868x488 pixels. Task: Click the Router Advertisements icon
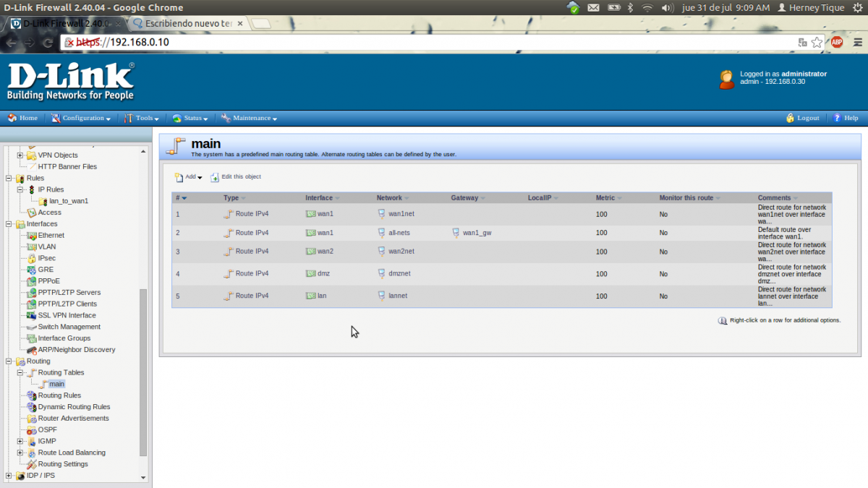[x=32, y=419]
